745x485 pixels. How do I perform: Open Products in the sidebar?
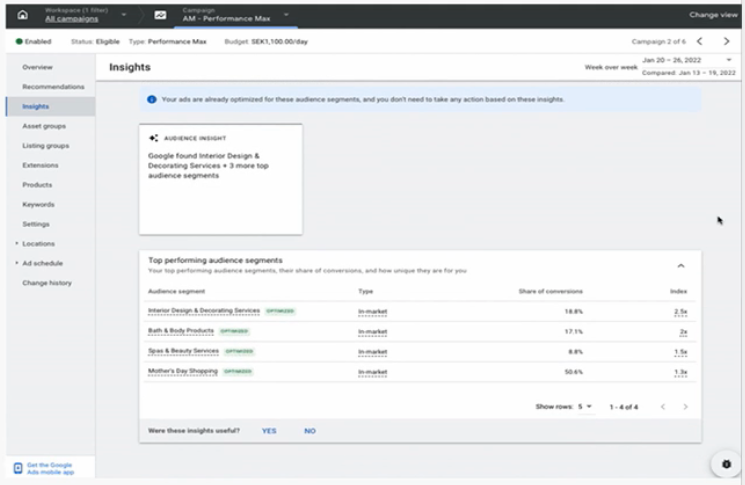click(x=37, y=185)
